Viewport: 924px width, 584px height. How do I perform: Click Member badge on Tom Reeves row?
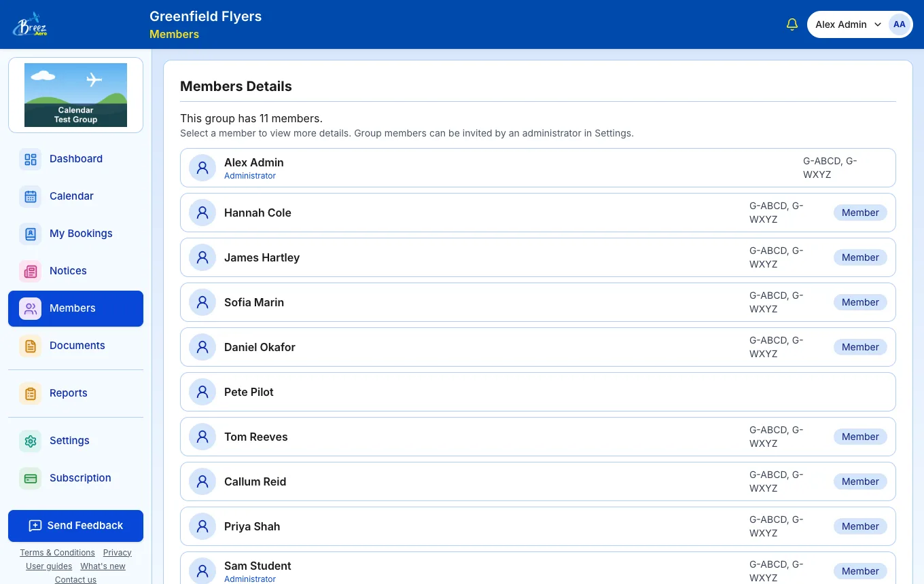[860, 437]
